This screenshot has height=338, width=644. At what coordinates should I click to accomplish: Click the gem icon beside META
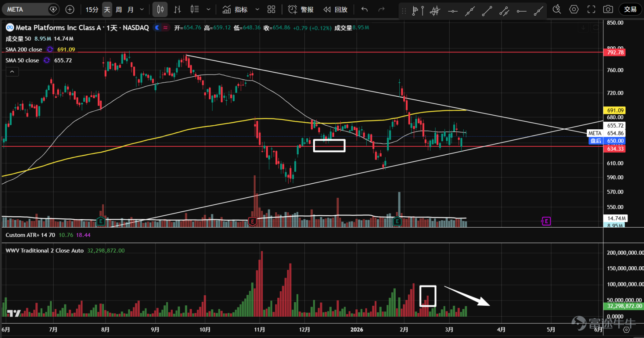[x=53, y=9]
